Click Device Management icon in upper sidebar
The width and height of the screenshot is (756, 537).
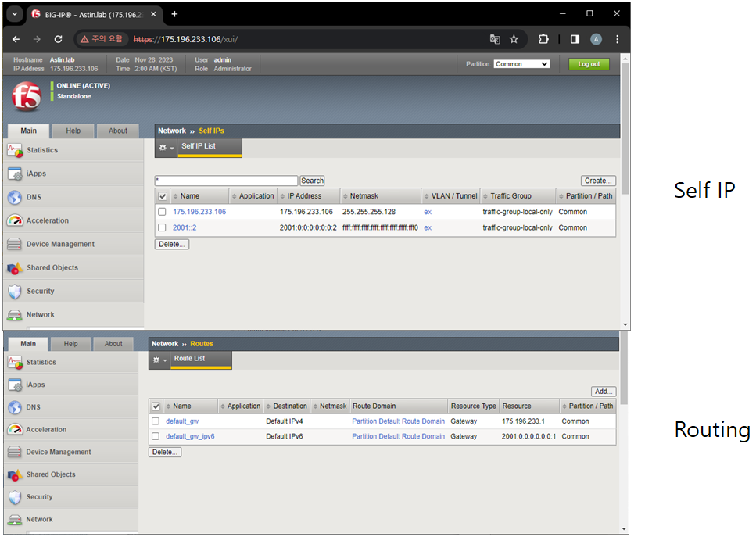15,245
